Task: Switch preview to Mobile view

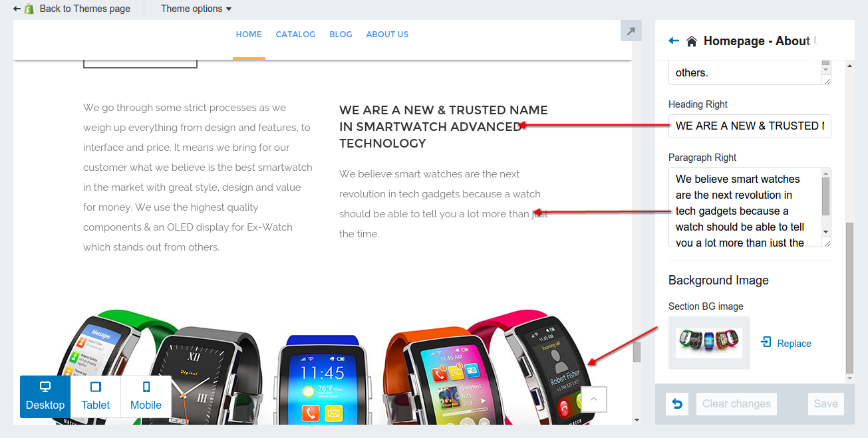Action: (146, 397)
